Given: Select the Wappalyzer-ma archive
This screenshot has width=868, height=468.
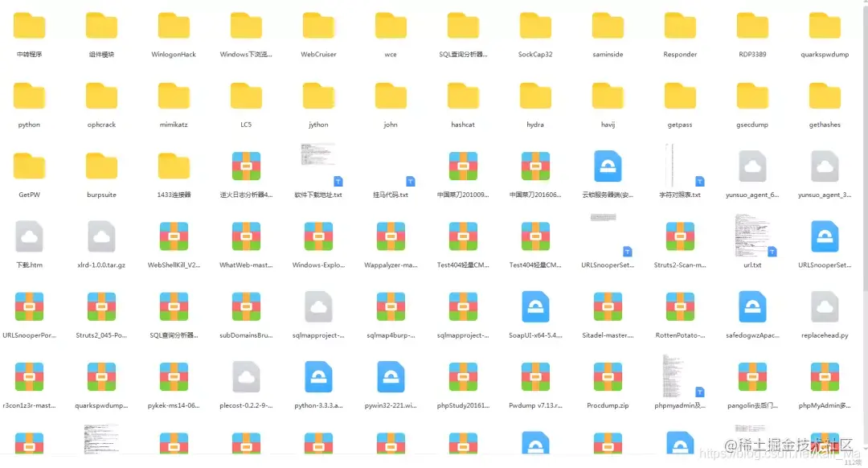Looking at the screenshot, I should (x=391, y=236).
